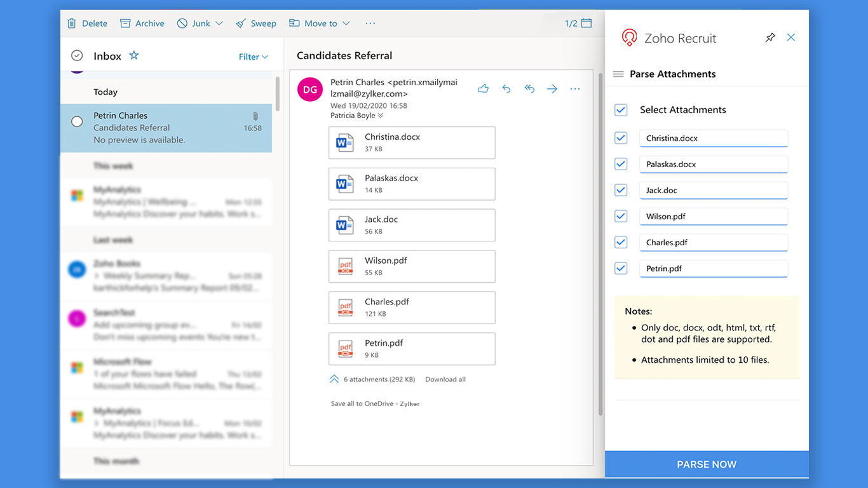Toggle the Select Attachments checkbox

pyautogui.click(x=621, y=110)
